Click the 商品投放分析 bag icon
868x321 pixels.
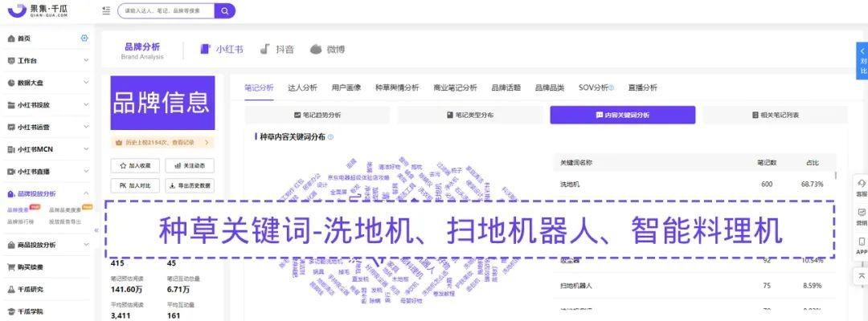11,244
